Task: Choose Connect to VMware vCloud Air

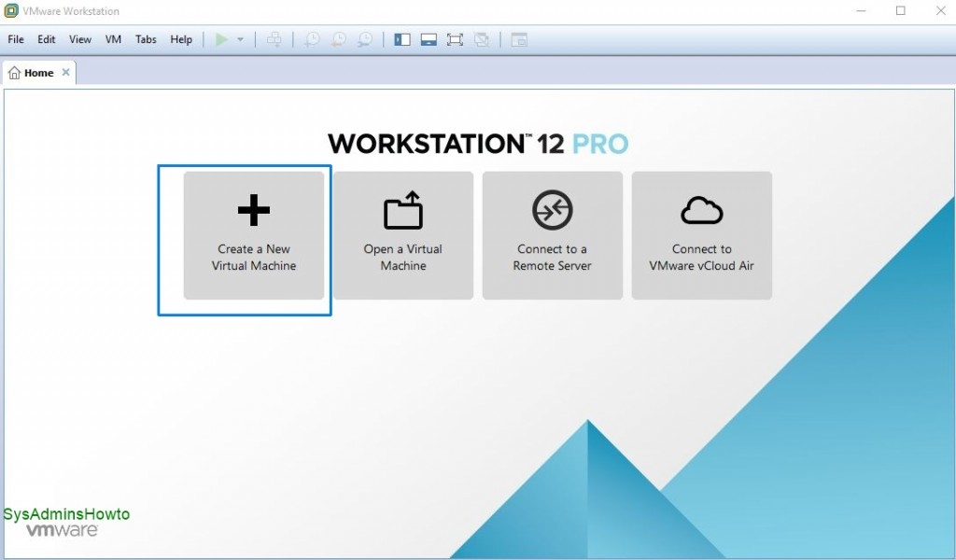Action: (701, 235)
